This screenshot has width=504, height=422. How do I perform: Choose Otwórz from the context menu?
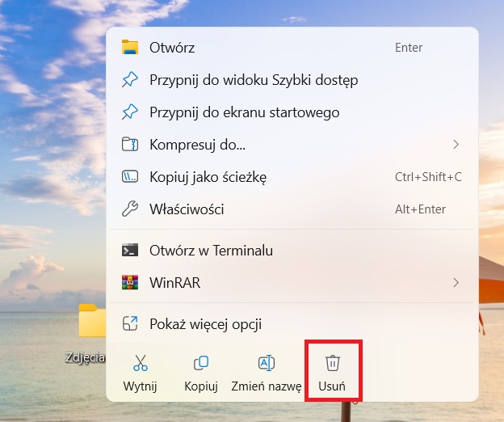point(172,48)
